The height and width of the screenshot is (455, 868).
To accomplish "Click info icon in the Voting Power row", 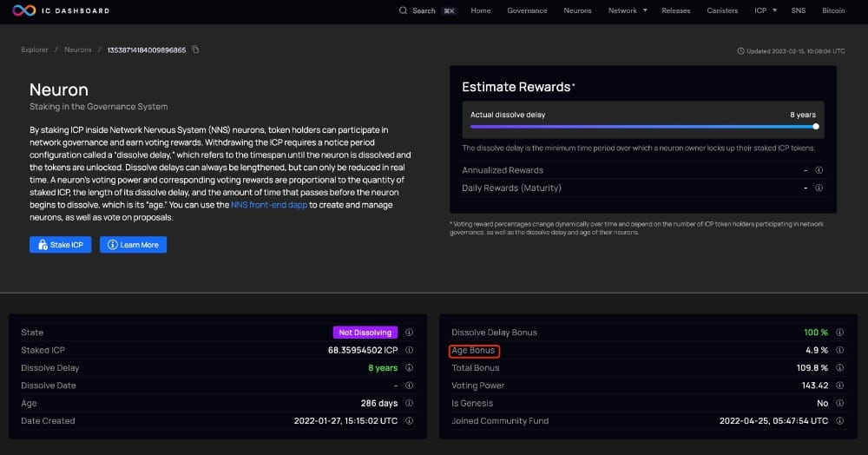I will pos(839,386).
